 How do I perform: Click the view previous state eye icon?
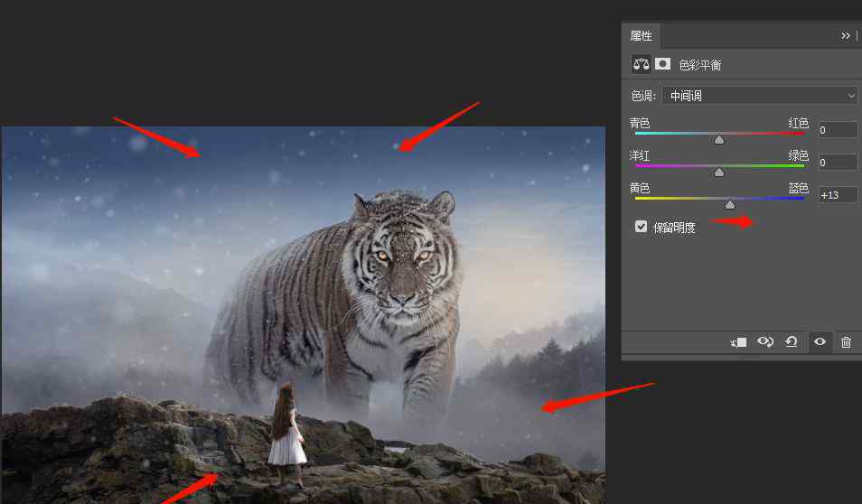coord(764,342)
